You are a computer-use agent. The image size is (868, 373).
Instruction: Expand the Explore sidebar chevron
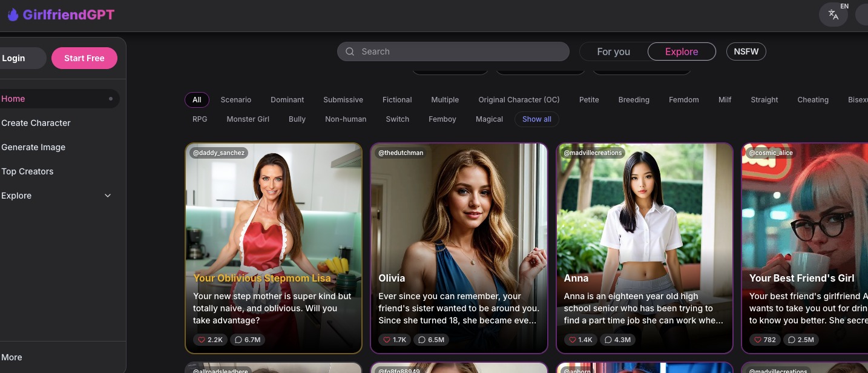click(108, 196)
